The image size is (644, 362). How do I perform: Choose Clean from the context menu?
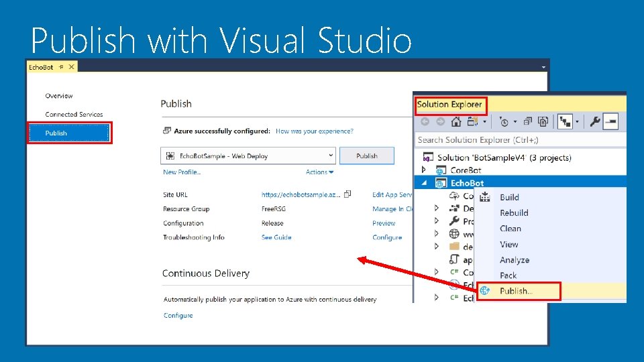(510, 229)
